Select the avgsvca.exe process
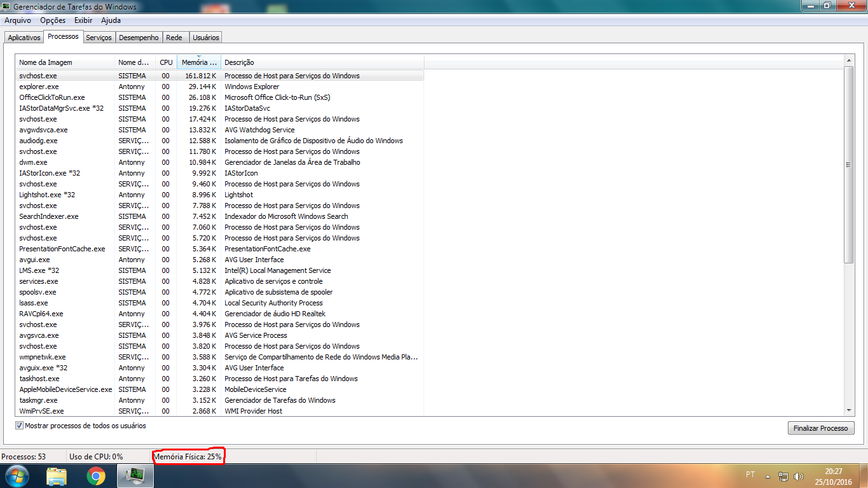The image size is (868, 488). pos(219,335)
